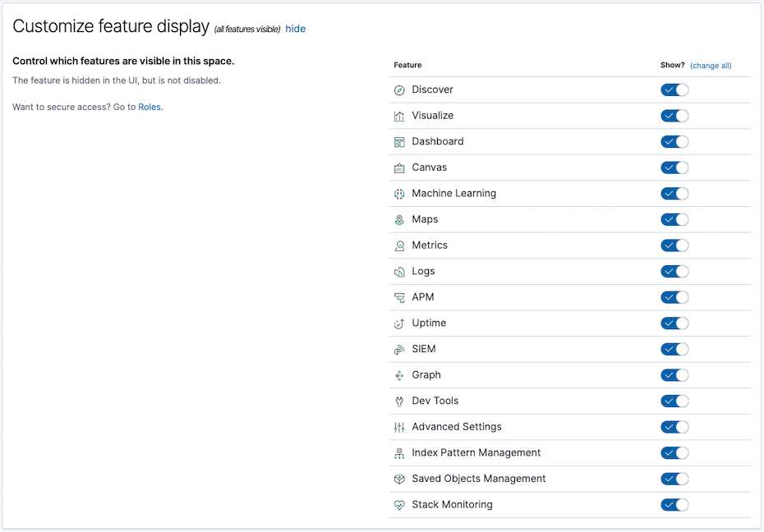The width and height of the screenshot is (764, 532).
Task: Click the Stack Monitoring heart icon
Action: [399, 505]
